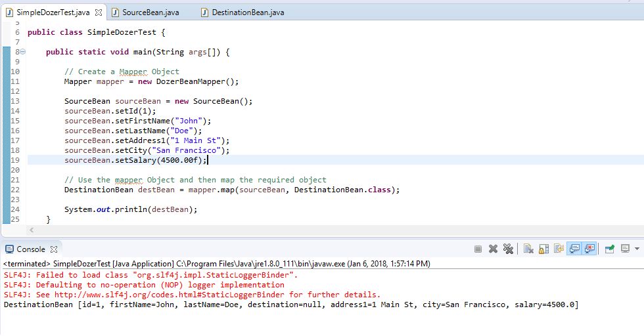Close the SimpleDozerTest.java editor tab

point(99,12)
